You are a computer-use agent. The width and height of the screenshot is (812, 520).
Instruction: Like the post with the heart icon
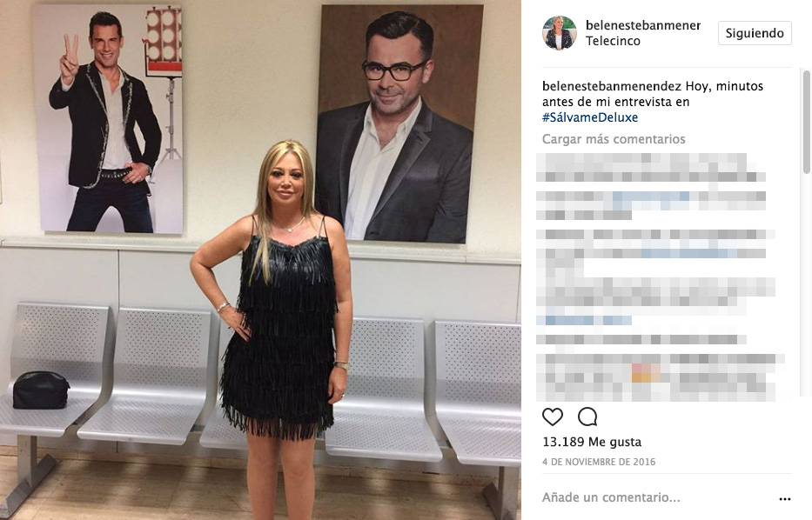[x=553, y=417]
